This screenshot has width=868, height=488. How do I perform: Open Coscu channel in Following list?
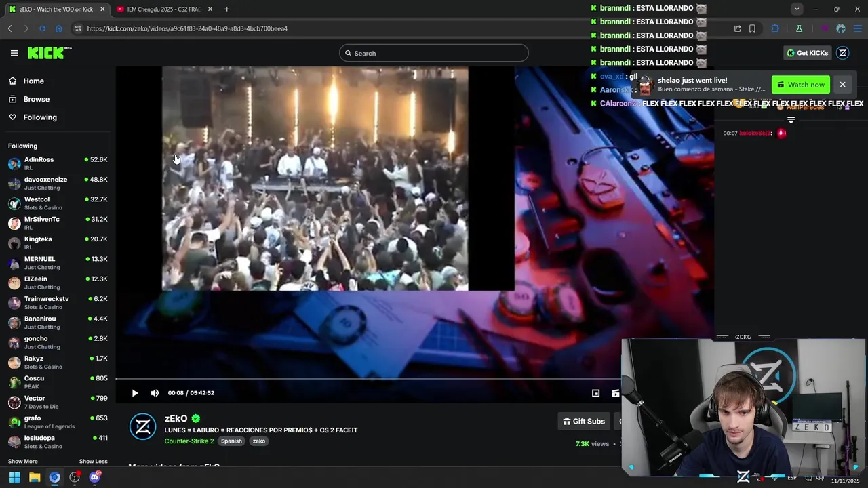(58, 382)
